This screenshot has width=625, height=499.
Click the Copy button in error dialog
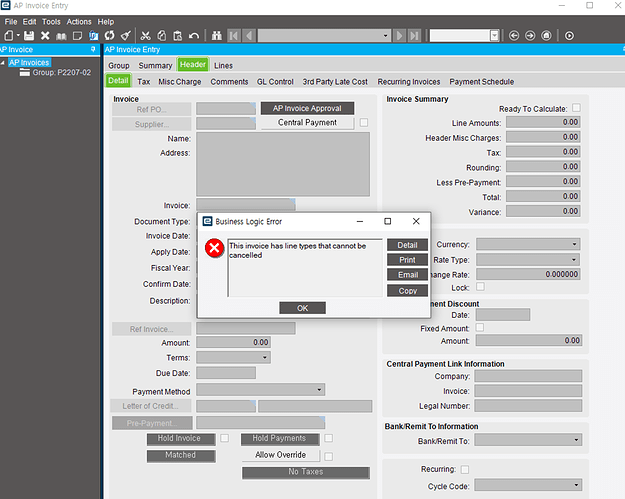click(x=407, y=291)
